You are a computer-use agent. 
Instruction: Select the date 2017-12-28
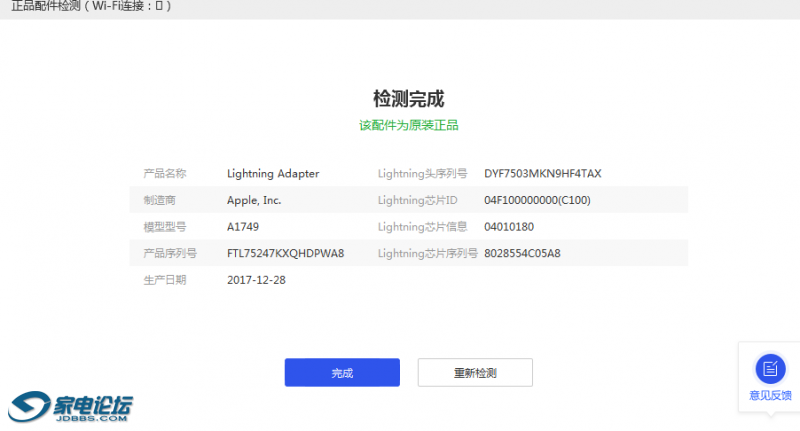(256, 280)
